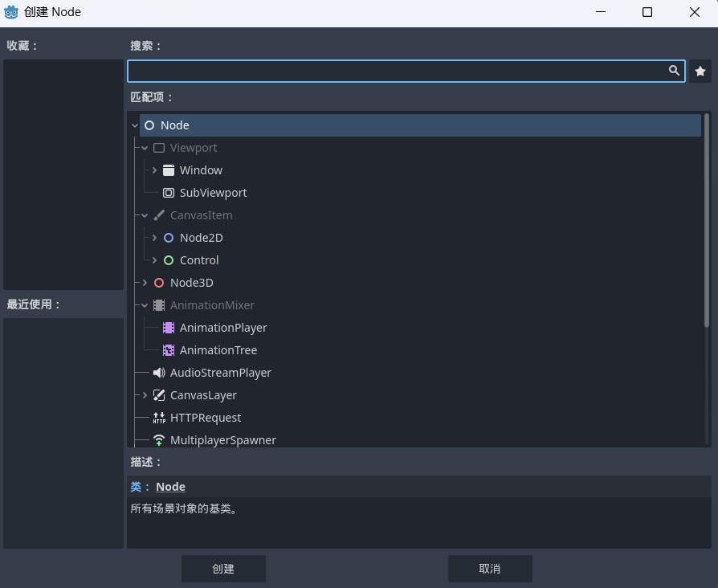This screenshot has width=718, height=588.
Task: Click the SubViewport node icon
Action: (169, 193)
